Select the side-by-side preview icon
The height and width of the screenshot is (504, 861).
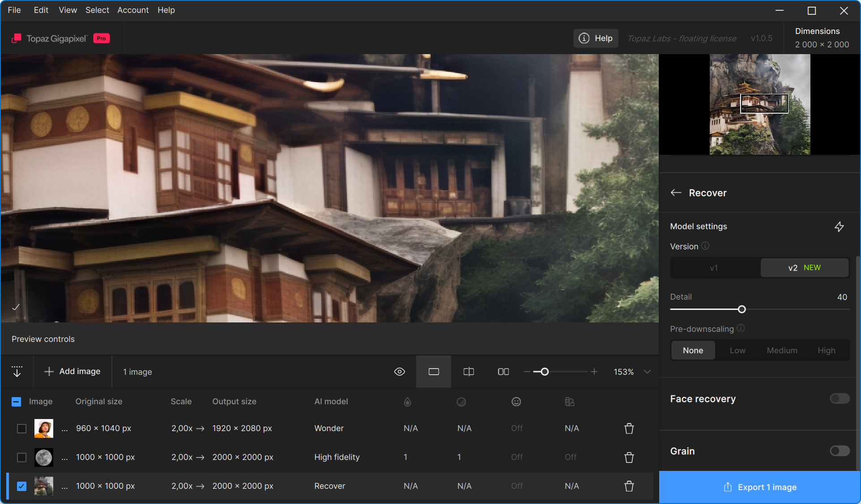(503, 372)
